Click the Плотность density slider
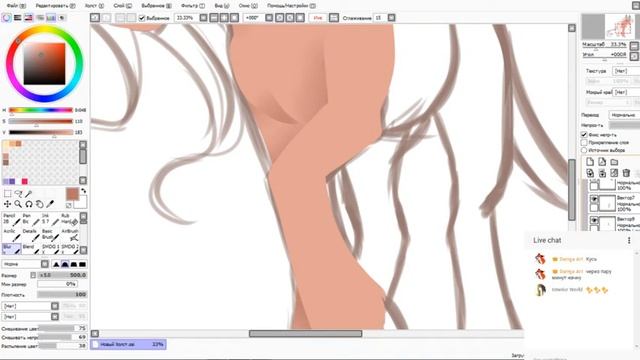 [62, 294]
